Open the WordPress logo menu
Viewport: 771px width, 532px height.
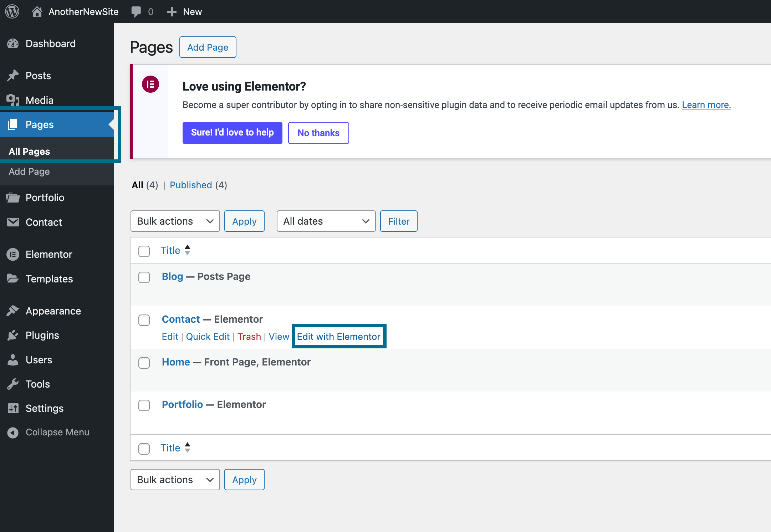click(12, 11)
